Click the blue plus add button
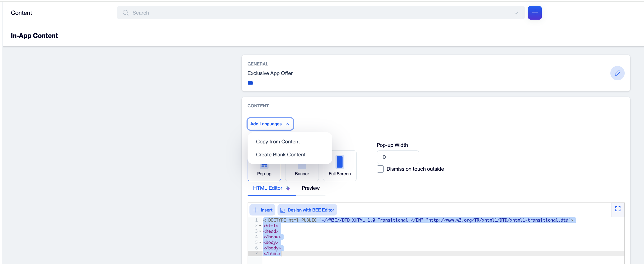644x264 pixels. [x=535, y=12]
